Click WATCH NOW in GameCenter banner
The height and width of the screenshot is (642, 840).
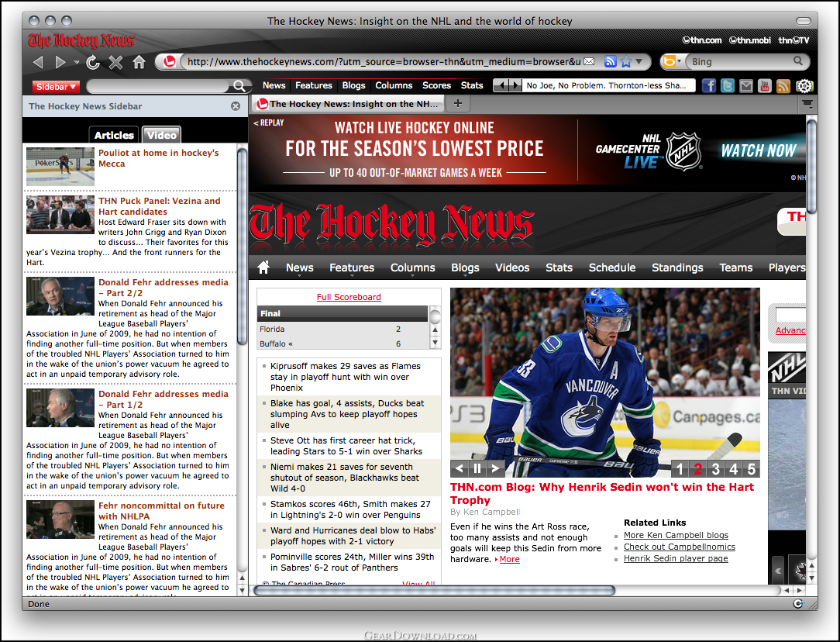(759, 150)
